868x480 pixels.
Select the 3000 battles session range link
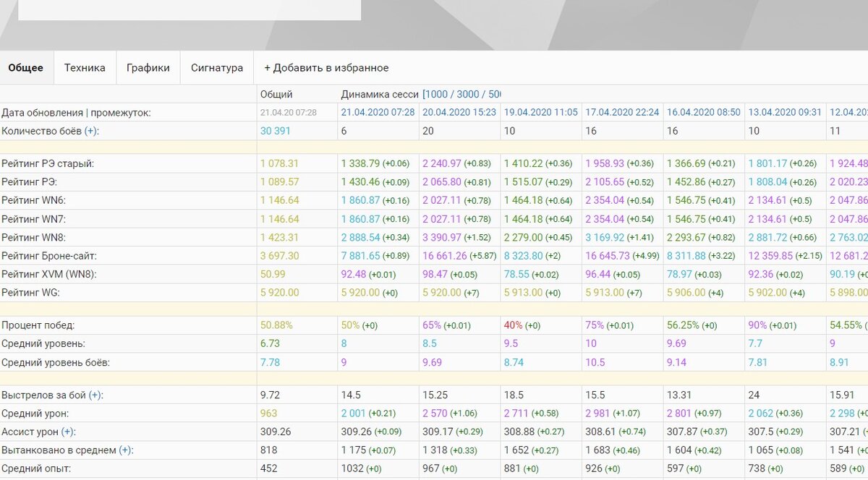469,94
